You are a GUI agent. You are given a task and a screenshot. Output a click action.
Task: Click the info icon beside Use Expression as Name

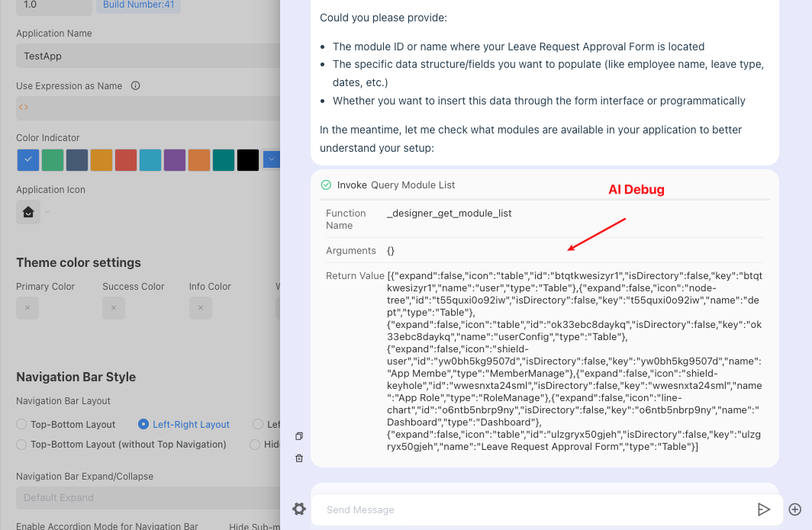(x=136, y=86)
